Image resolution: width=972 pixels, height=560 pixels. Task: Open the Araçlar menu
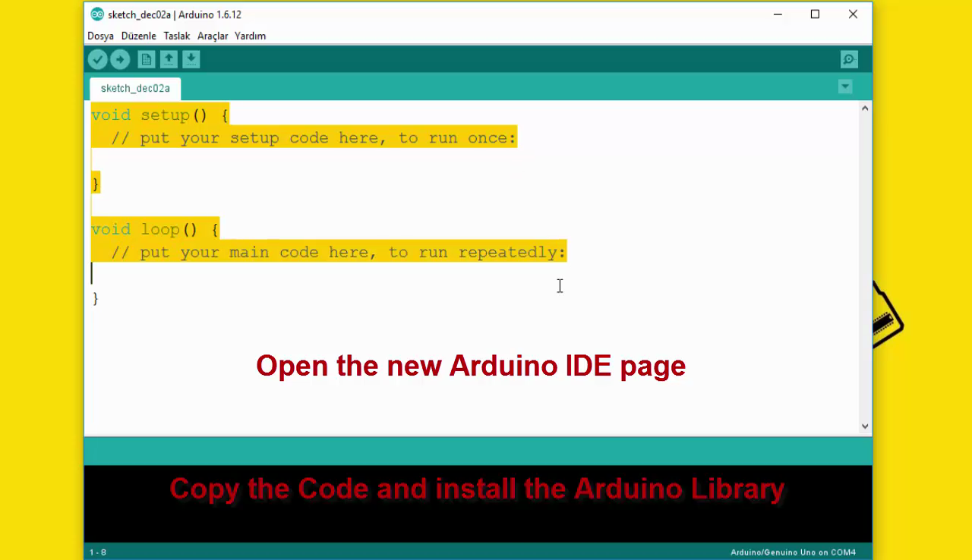(213, 36)
